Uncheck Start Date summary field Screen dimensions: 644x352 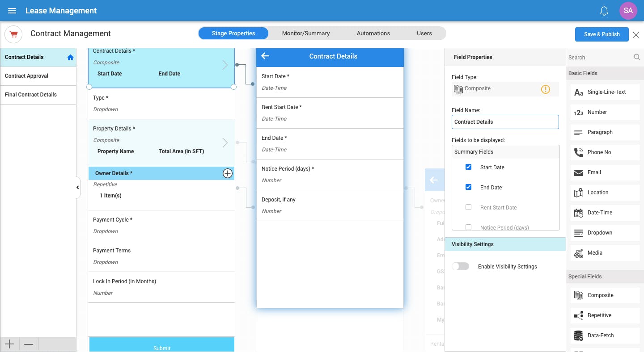[468, 167]
